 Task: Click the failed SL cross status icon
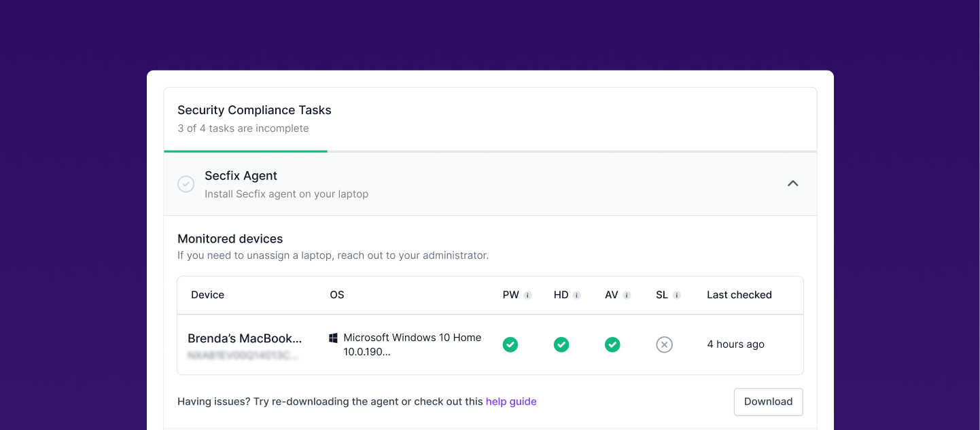pyautogui.click(x=664, y=345)
